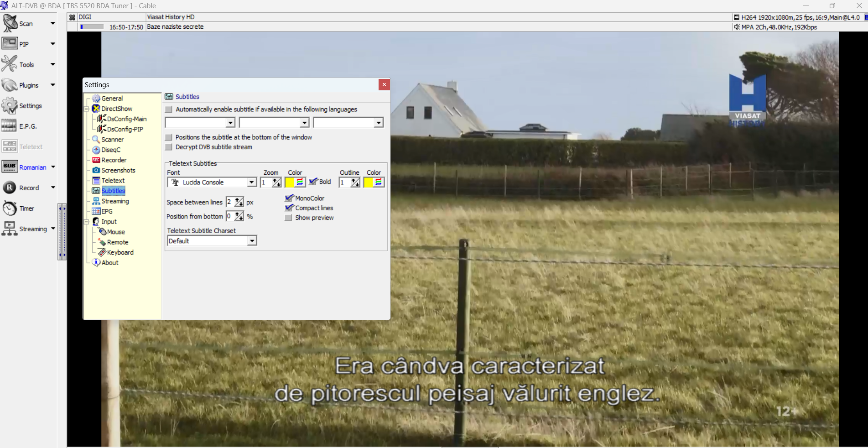This screenshot has width=868, height=448.
Task: Select the Input node in settings tree
Action: point(109,221)
